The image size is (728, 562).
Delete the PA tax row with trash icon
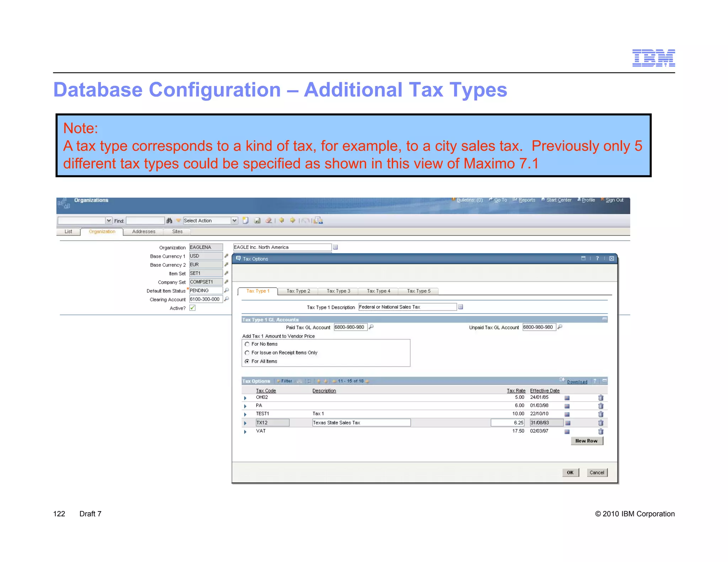coord(601,406)
